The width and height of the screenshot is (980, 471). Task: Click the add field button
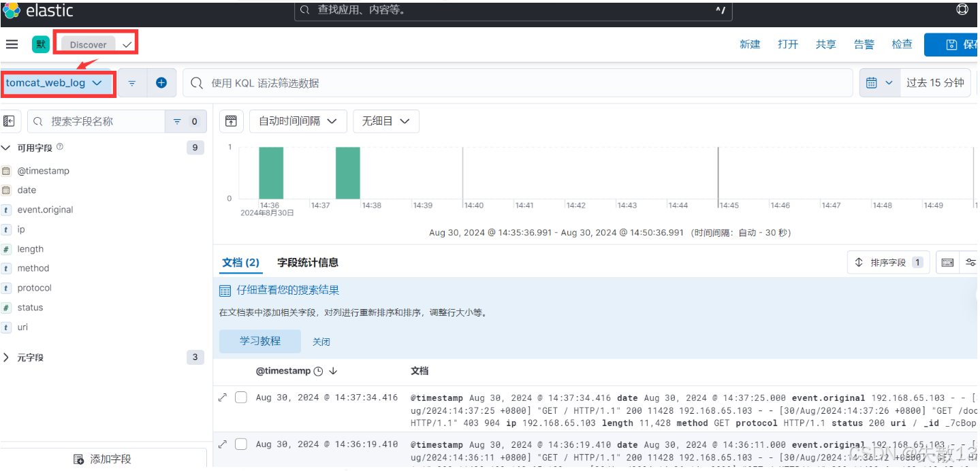(x=103, y=459)
